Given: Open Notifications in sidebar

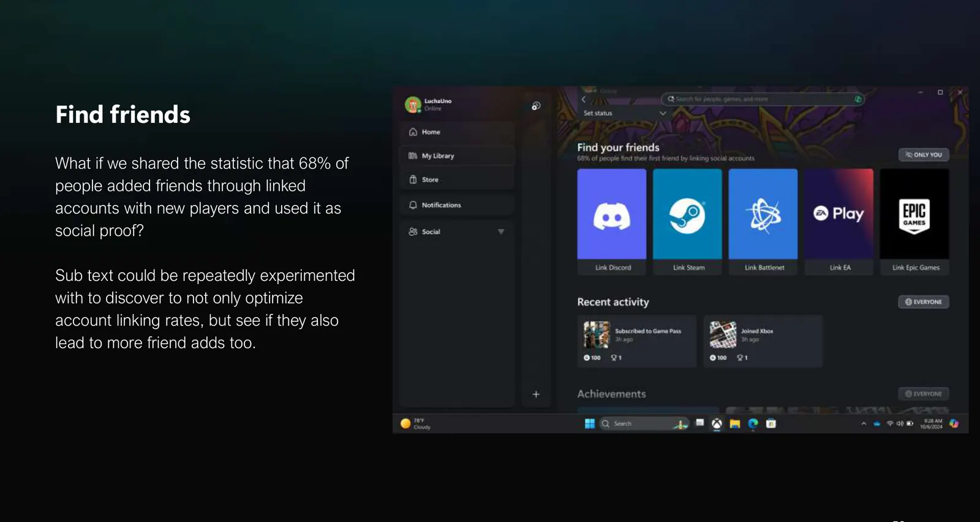Looking at the screenshot, I should coord(457,205).
